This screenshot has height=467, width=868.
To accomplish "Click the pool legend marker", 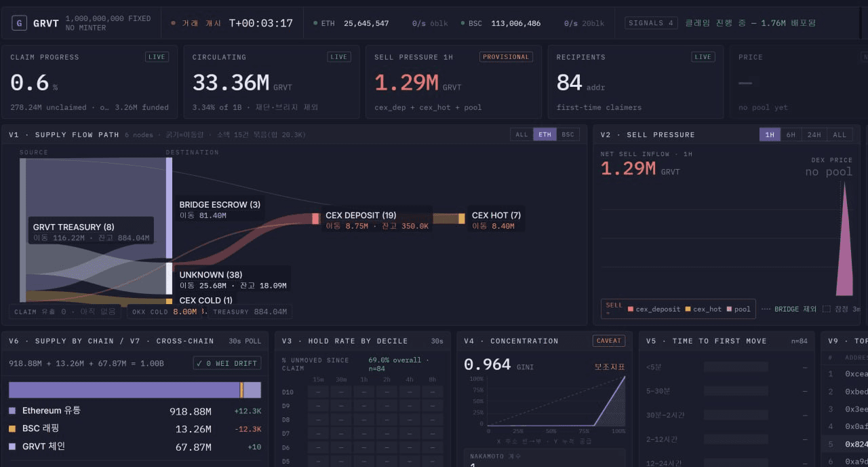I will (729, 309).
